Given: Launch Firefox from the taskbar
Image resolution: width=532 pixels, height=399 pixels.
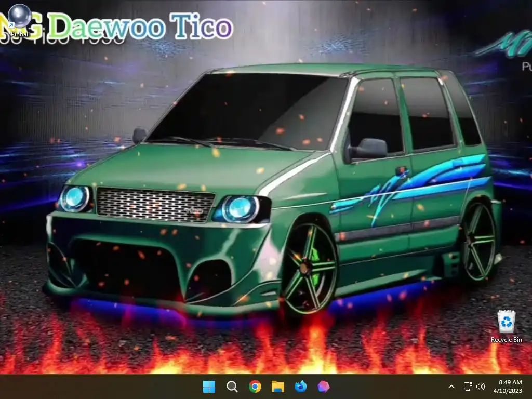Looking at the screenshot, I should (x=301, y=387).
